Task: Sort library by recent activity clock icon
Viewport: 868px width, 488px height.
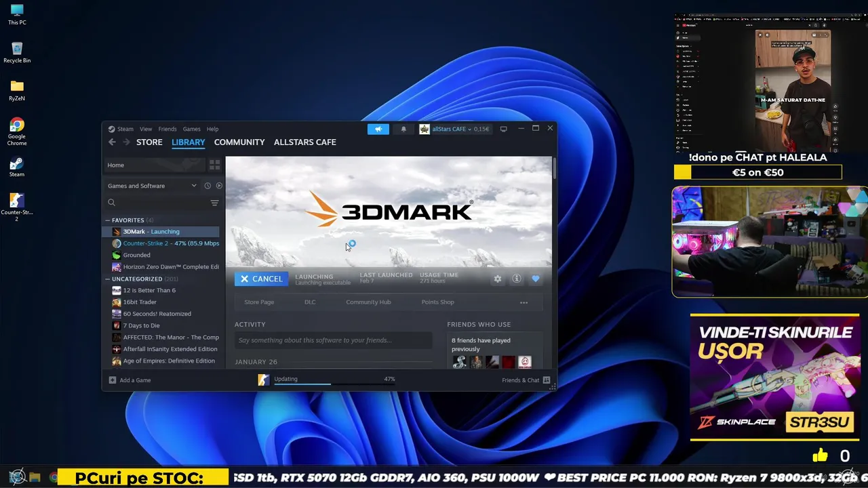Action: pyautogui.click(x=208, y=186)
